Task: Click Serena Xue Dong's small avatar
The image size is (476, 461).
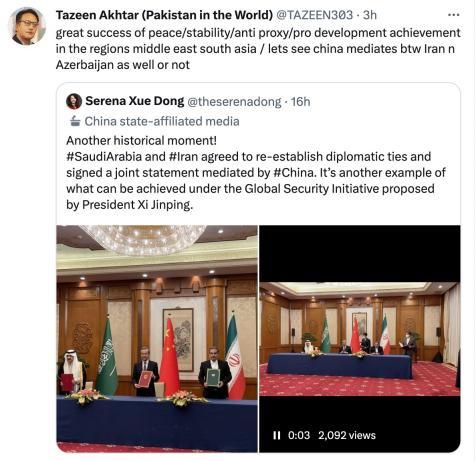Action: [74, 101]
